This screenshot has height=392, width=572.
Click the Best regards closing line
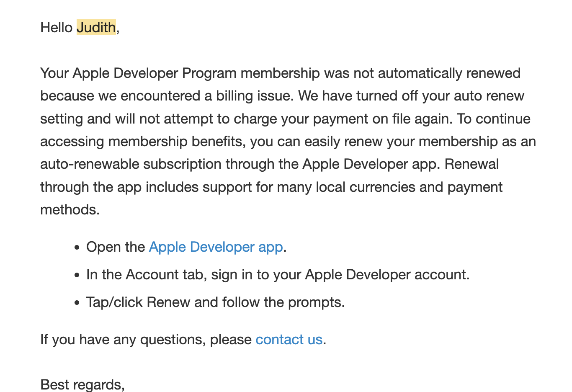pyautogui.click(x=82, y=384)
